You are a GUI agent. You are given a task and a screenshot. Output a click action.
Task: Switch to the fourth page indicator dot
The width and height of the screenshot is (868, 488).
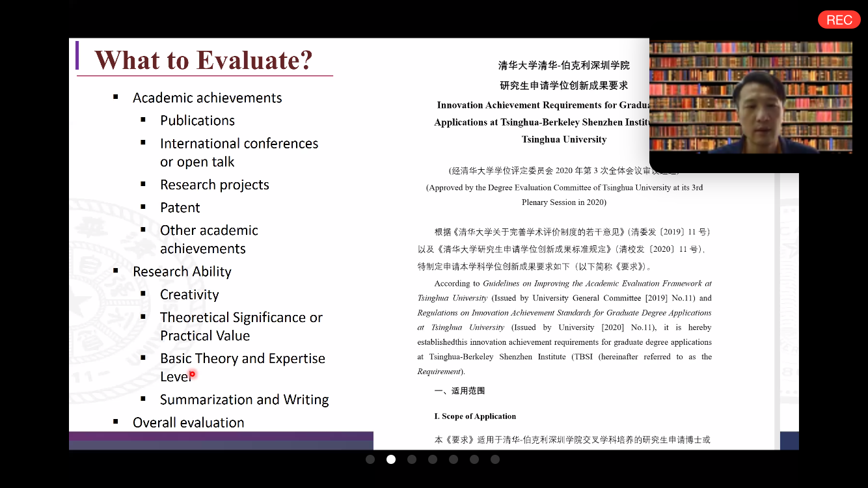(x=433, y=459)
